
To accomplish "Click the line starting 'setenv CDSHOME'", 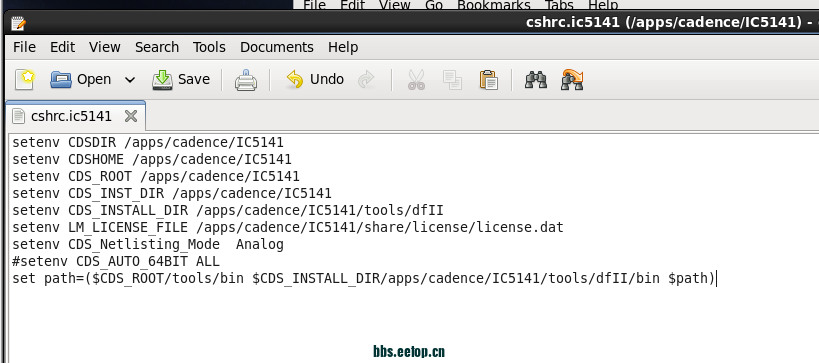I will click(x=151, y=159).
